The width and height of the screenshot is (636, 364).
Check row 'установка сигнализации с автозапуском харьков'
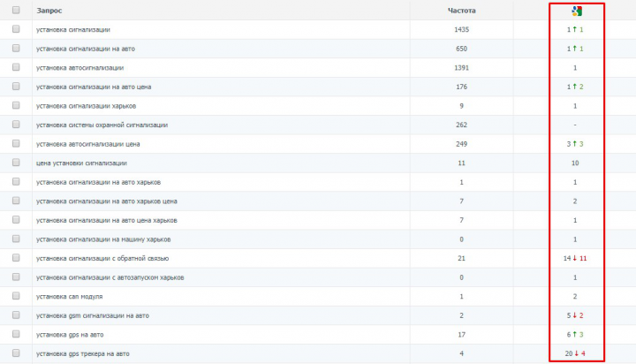coord(16,277)
